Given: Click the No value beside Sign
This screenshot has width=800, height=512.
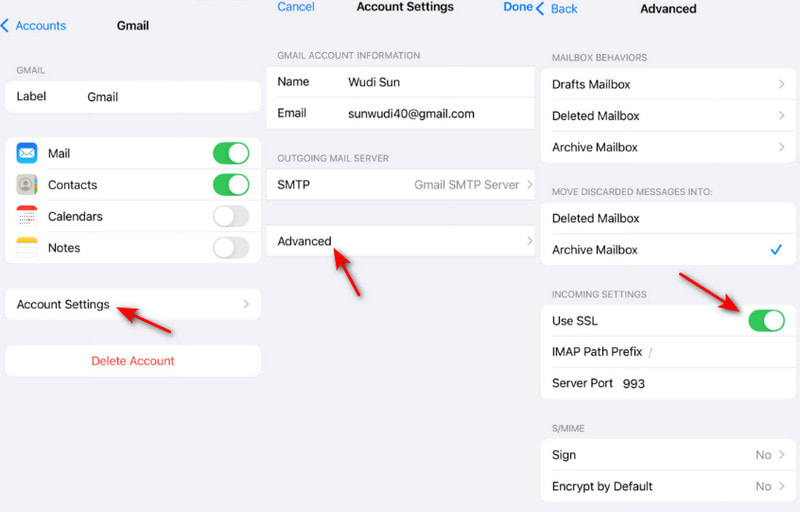Looking at the screenshot, I should point(763,455).
